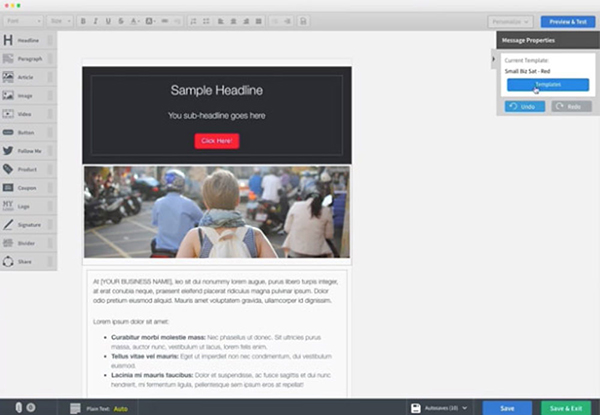This screenshot has height=415, width=600.
Task: Open the text color dropdown
Action: pyautogui.click(x=135, y=21)
